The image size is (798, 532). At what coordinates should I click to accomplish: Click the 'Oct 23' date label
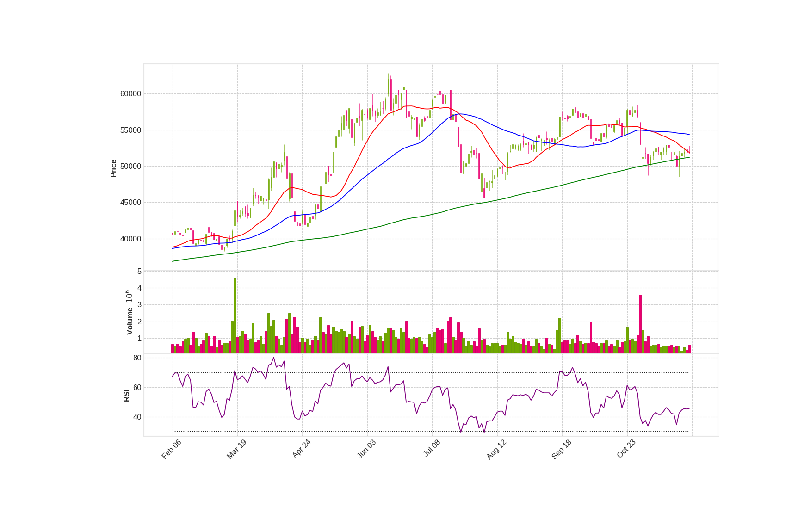pos(626,449)
